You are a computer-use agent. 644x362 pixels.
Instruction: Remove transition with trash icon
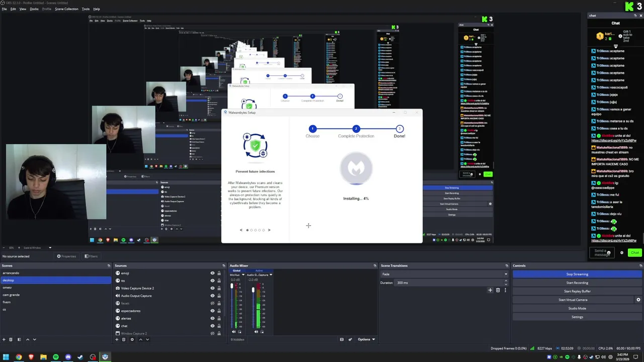pos(498,290)
